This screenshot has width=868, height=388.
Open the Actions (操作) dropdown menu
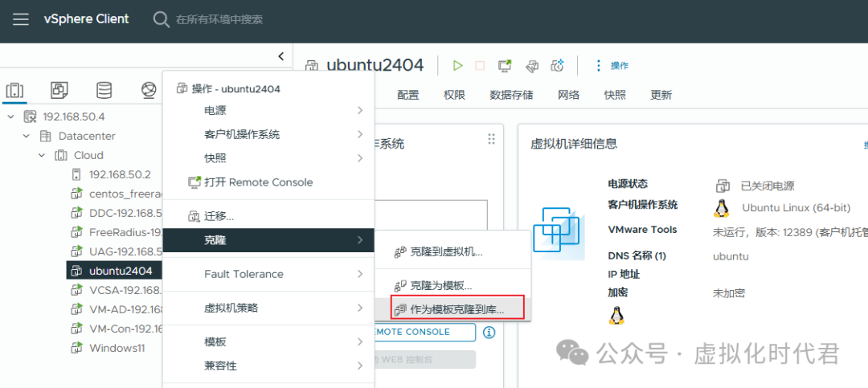[x=611, y=66]
